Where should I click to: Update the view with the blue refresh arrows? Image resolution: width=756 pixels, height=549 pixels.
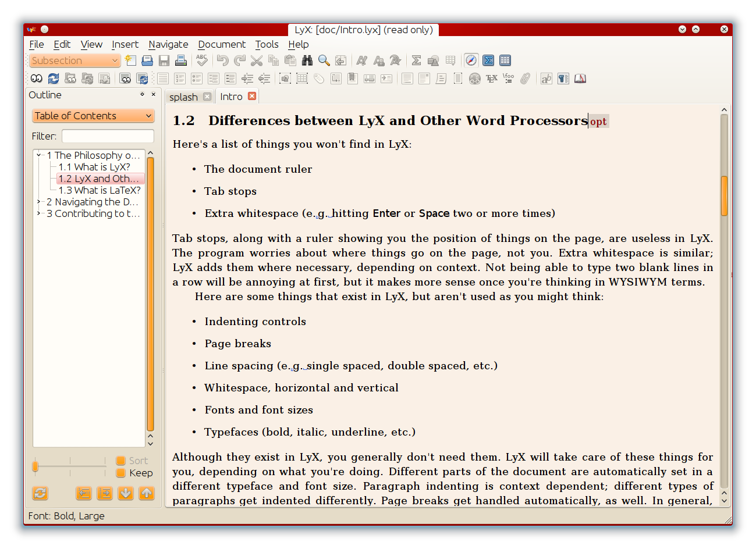[54, 79]
